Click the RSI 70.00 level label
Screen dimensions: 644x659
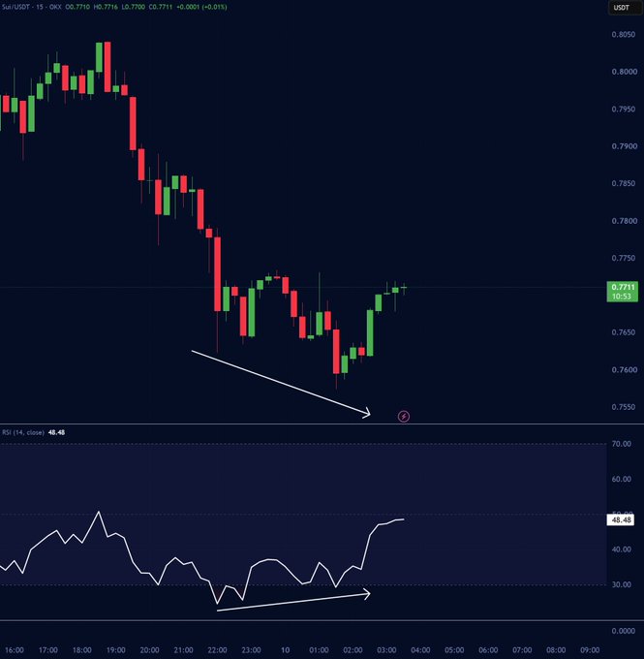622,444
